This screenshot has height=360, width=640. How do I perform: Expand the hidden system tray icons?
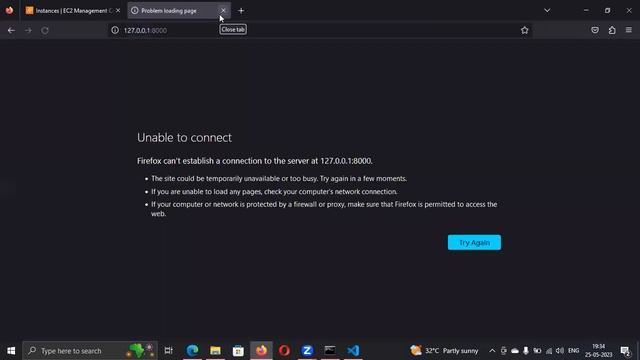tap(492, 351)
